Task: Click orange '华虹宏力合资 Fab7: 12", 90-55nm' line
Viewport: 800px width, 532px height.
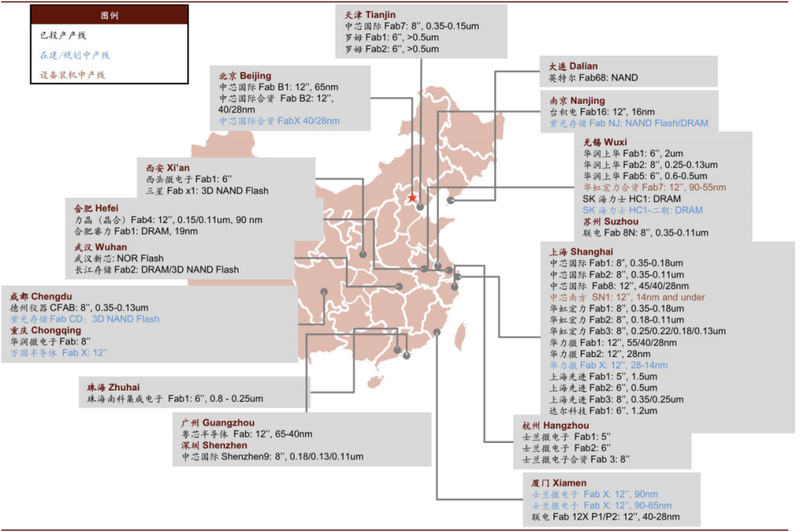Action: point(655,187)
